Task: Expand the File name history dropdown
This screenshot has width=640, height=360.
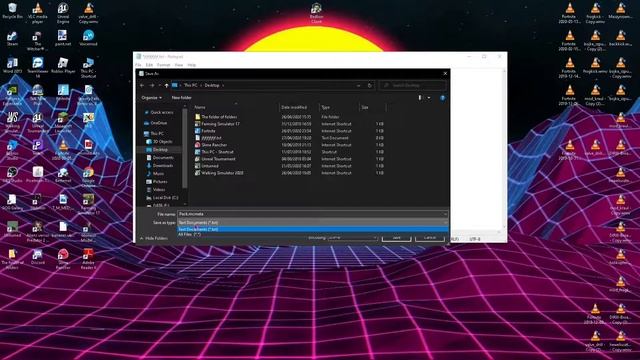Action: tap(445, 214)
